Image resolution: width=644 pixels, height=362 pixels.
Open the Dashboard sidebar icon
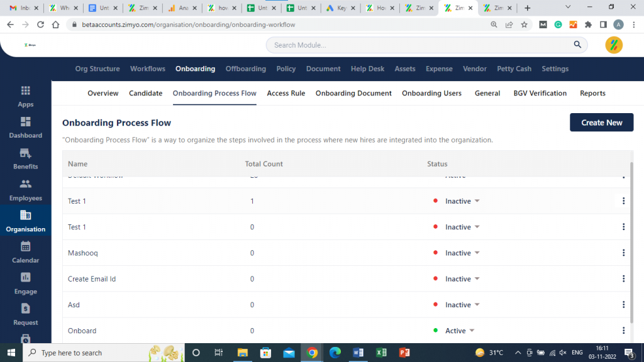(25, 122)
